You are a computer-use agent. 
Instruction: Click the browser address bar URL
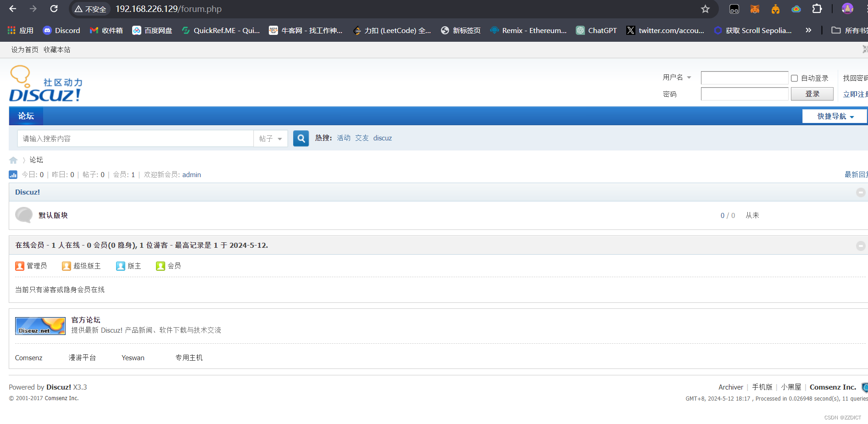168,9
